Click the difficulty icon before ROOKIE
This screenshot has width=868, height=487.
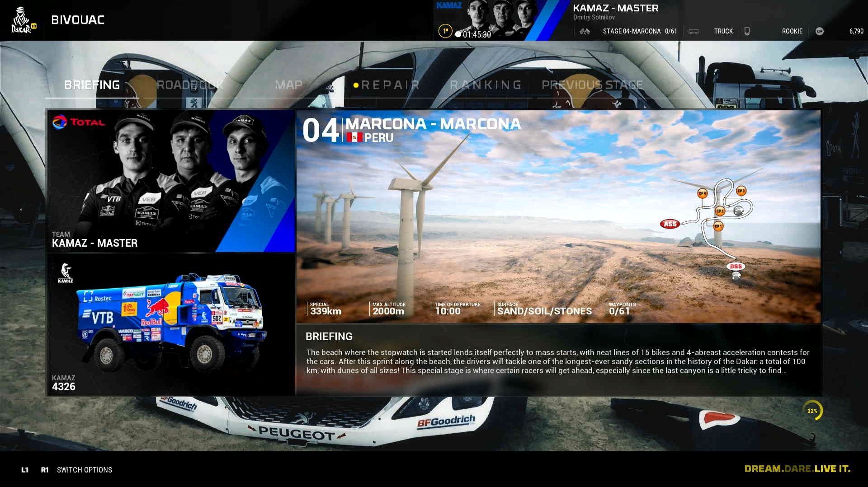(x=747, y=31)
